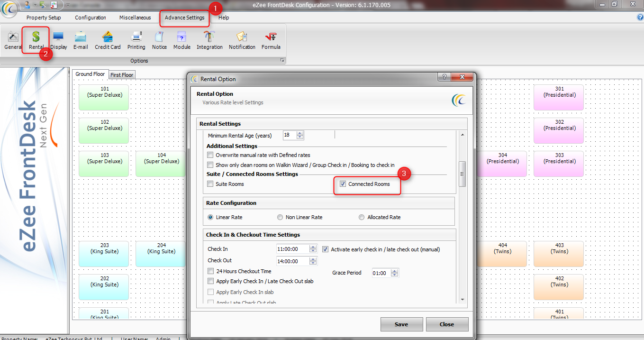Increase Minimum Rental Age with up arrow
The width and height of the screenshot is (644, 340).
pos(300,133)
